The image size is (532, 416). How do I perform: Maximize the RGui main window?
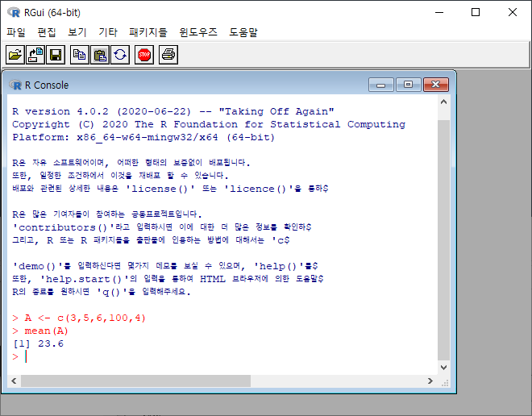476,13
